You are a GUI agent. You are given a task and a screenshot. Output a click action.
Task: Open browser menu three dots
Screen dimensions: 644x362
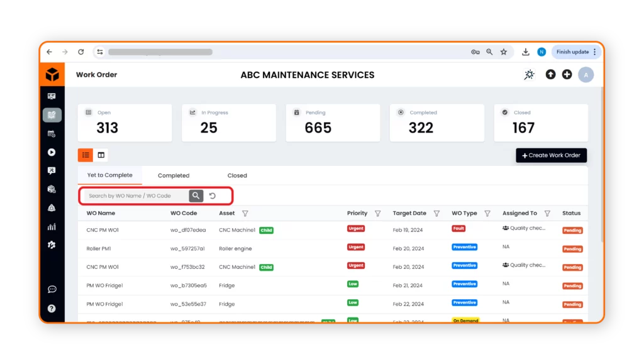pyautogui.click(x=595, y=52)
